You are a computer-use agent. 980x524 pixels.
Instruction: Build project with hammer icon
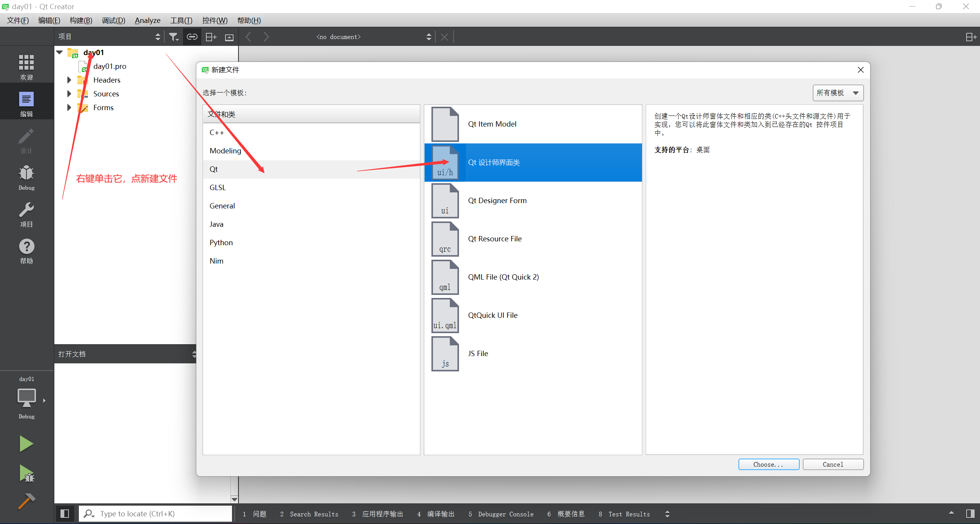26,501
